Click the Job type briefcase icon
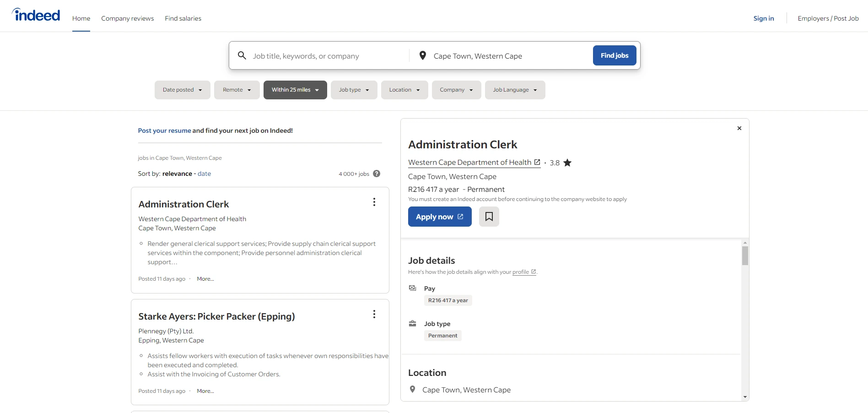868x413 pixels. [x=412, y=323]
